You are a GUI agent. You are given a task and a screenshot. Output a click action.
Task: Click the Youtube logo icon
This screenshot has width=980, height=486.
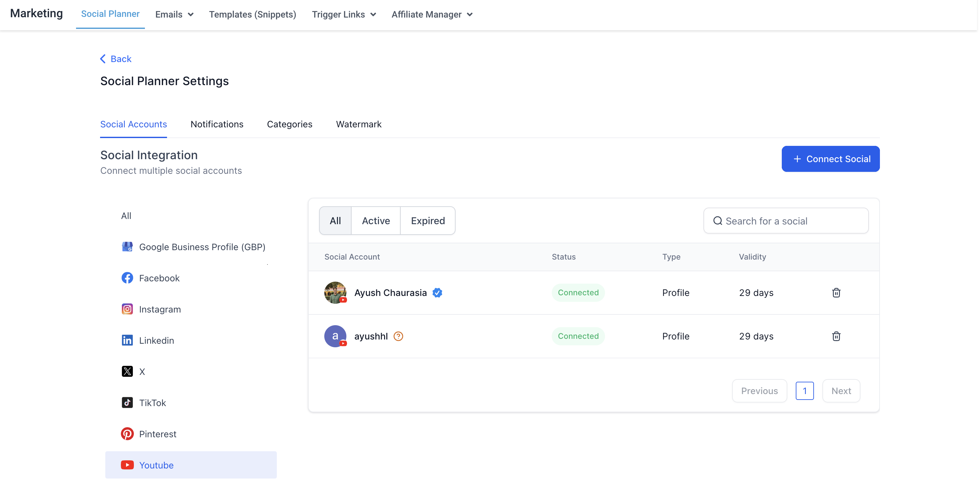point(127,465)
